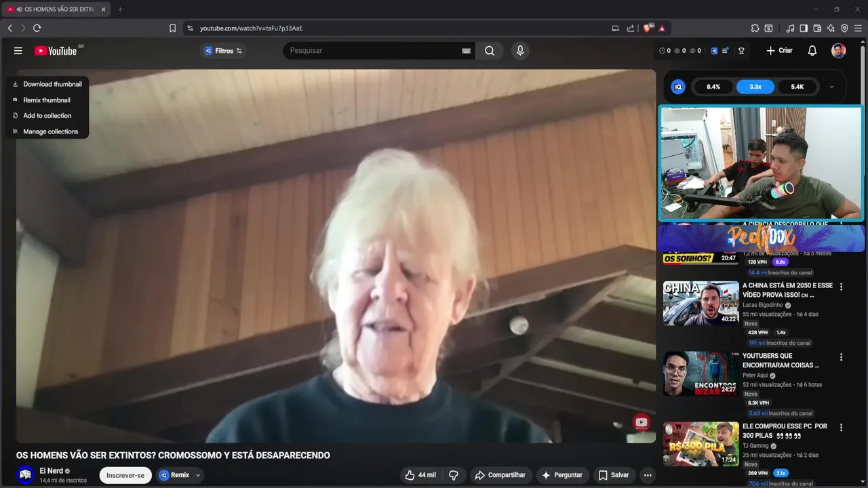Reload the page
The height and width of the screenshot is (488, 868).
tap(37, 28)
